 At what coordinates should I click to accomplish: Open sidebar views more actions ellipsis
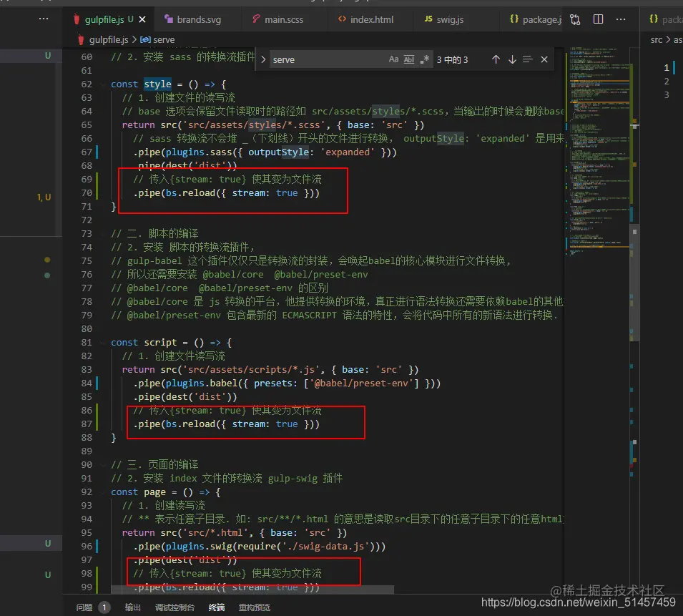pos(44,19)
